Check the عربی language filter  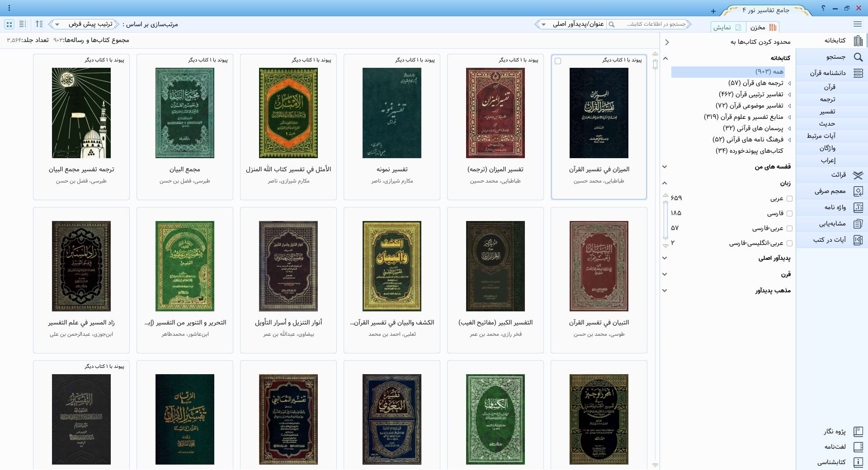pyautogui.click(x=789, y=198)
